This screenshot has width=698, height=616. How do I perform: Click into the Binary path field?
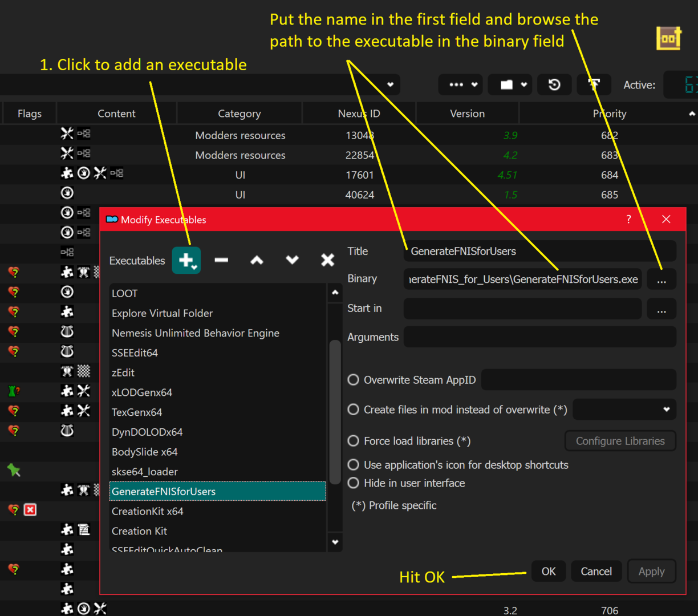(522, 279)
